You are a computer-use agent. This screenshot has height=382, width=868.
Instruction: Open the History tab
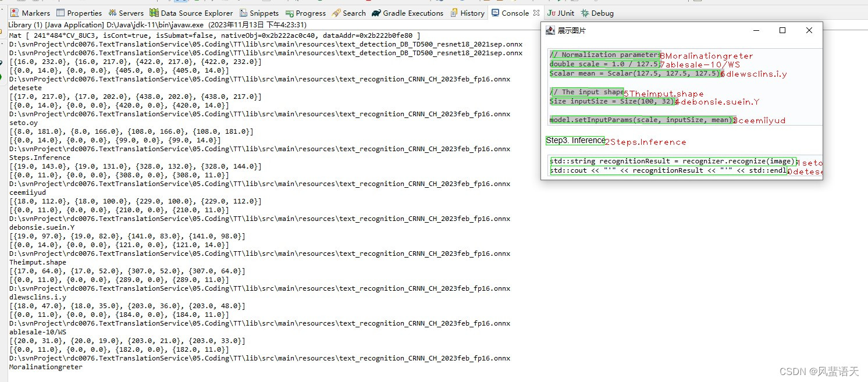click(467, 13)
